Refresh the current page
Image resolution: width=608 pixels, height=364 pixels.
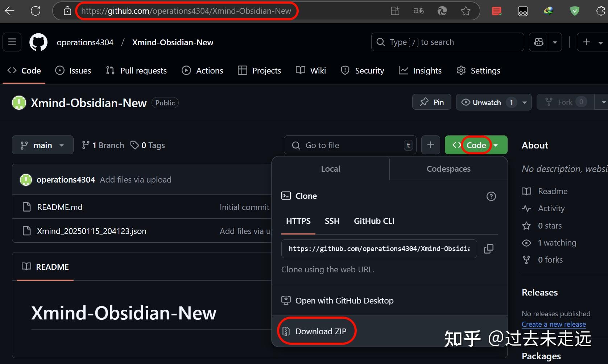tap(36, 11)
